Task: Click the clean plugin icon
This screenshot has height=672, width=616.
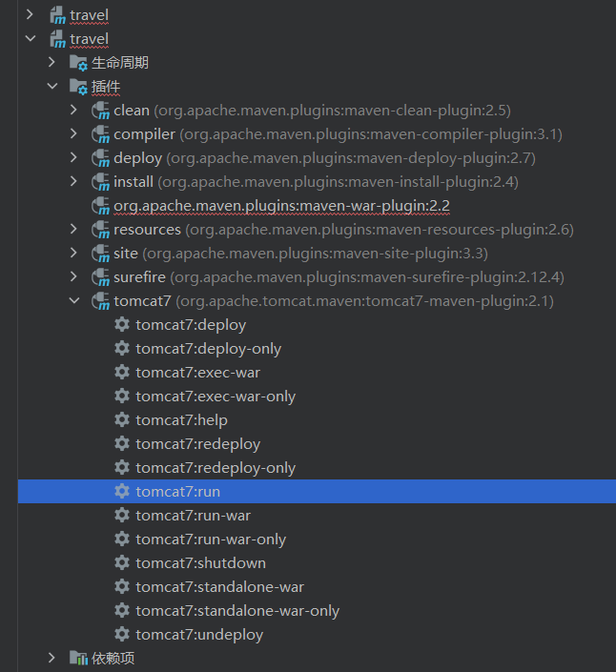Action: coord(100,111)
